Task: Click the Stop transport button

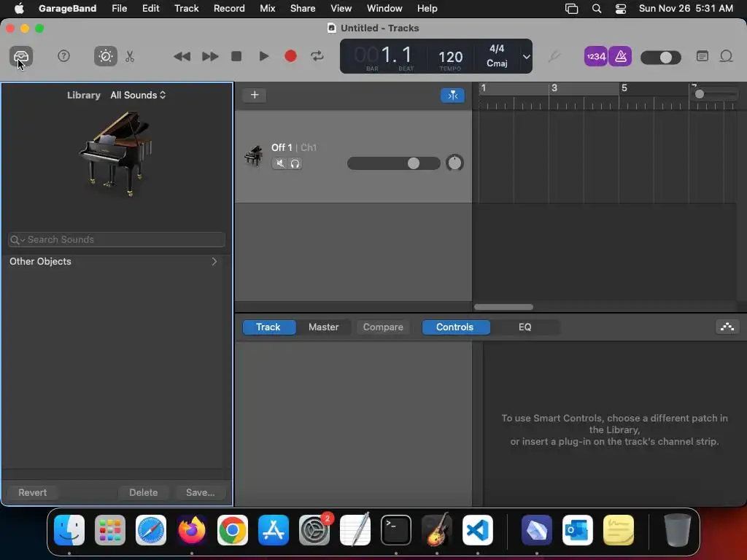Action: click(x=236, y=56)
